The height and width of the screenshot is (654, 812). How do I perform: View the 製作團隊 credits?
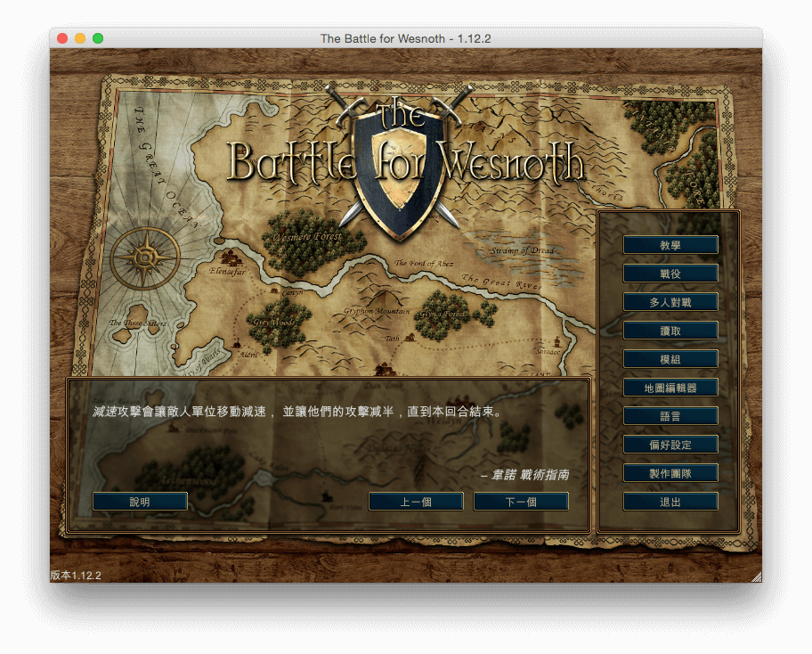pos(671,472)
